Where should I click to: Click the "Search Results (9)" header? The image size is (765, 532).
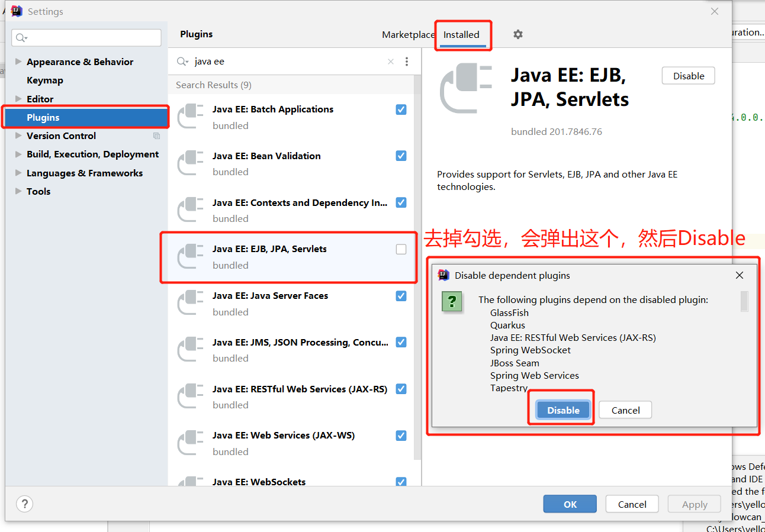coord(214,85)
